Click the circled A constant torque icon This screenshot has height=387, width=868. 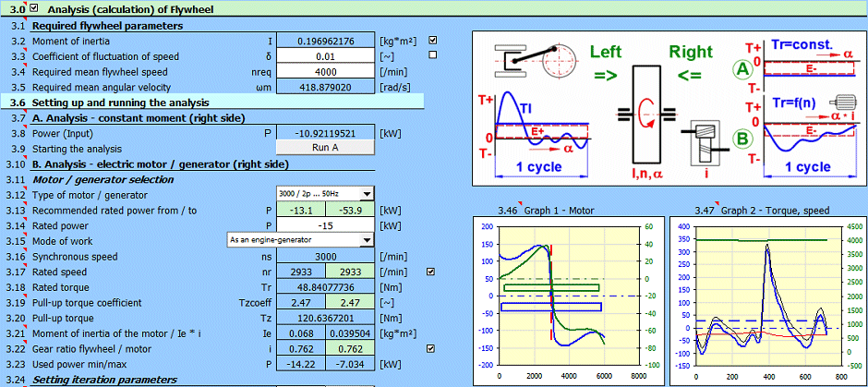pos(740,68)
